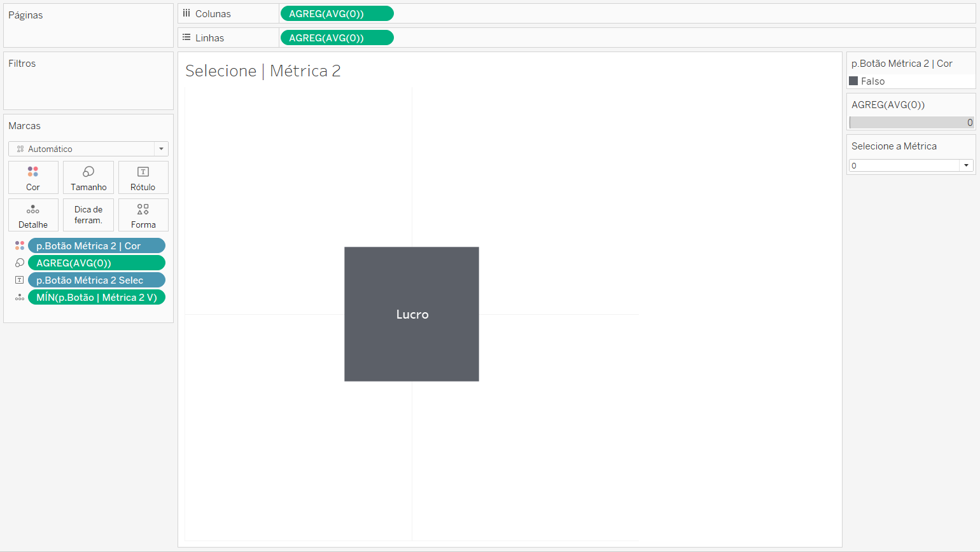Open the Tamanho (size) marks card
The height and width of the screenshot is (552, 980).
point(88,177)
